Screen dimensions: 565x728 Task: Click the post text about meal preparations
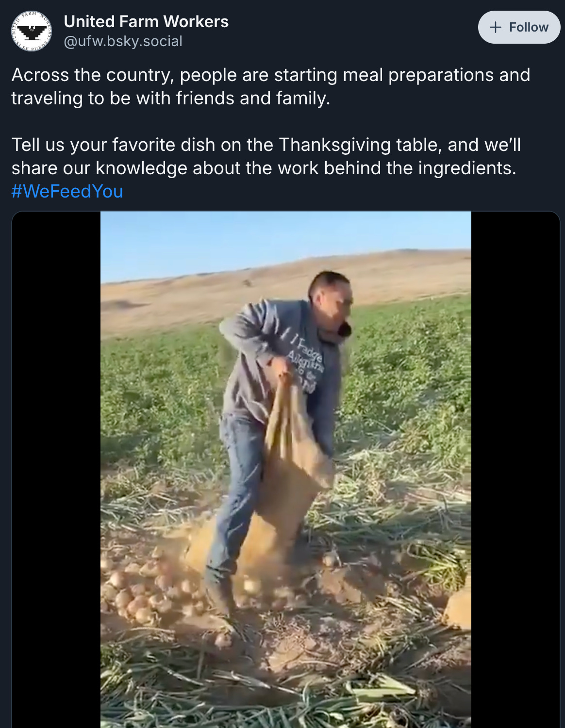point(271,86)
